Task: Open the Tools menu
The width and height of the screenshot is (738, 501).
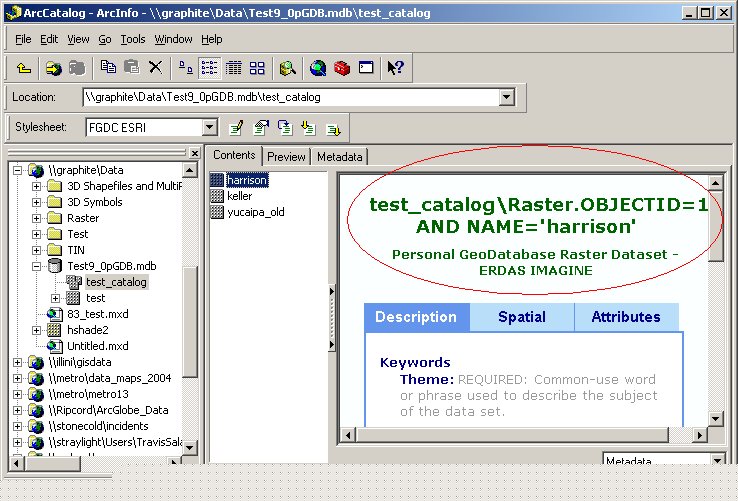Action: [133, 40]
